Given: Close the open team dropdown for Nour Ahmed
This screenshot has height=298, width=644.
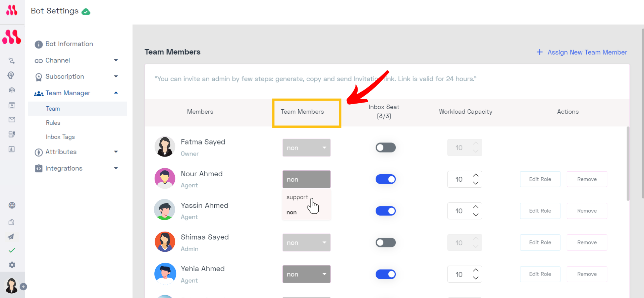Looking at the screenshot, I should [x=307, y=179].
